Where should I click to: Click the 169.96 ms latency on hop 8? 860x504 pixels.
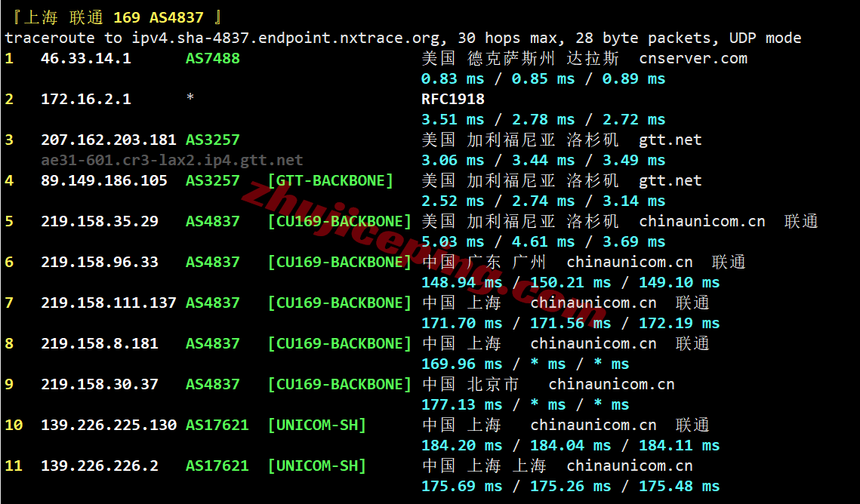click(462, 364)
